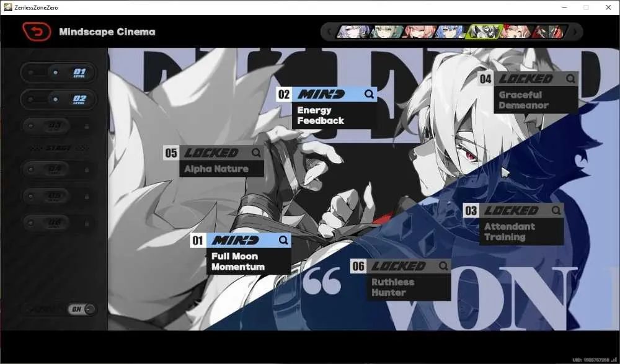620x364 pixels.
Task: Choose the pink-haired character portrait
Action: pos(420,32)
